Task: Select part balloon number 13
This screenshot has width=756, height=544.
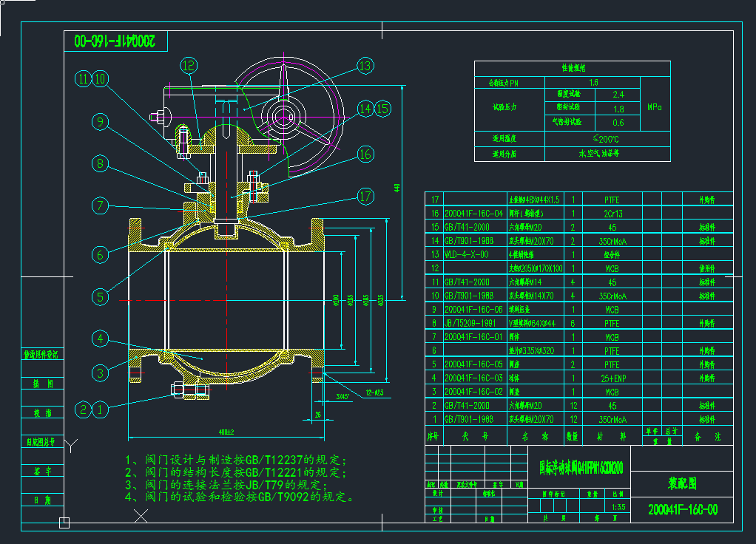Action: coord(365,66)
